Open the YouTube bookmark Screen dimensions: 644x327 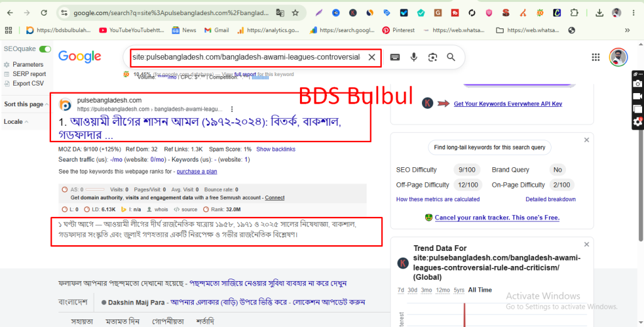pos(131,30)
